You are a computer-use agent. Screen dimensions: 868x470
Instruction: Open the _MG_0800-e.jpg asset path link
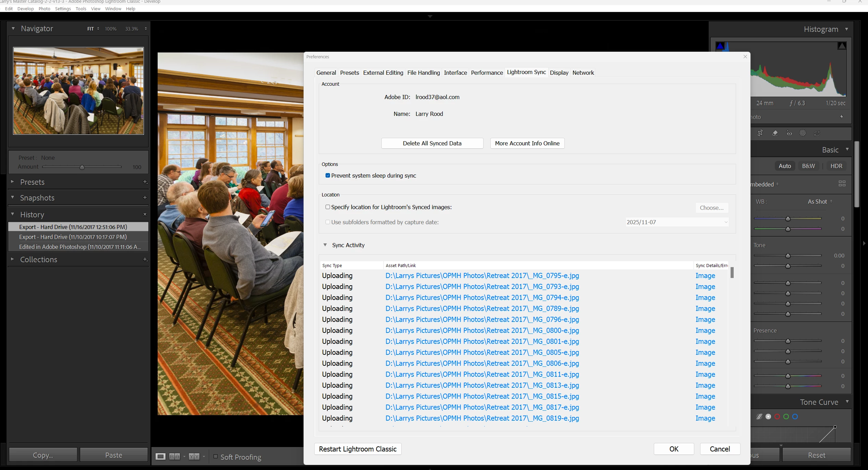(x=482, y=330)
